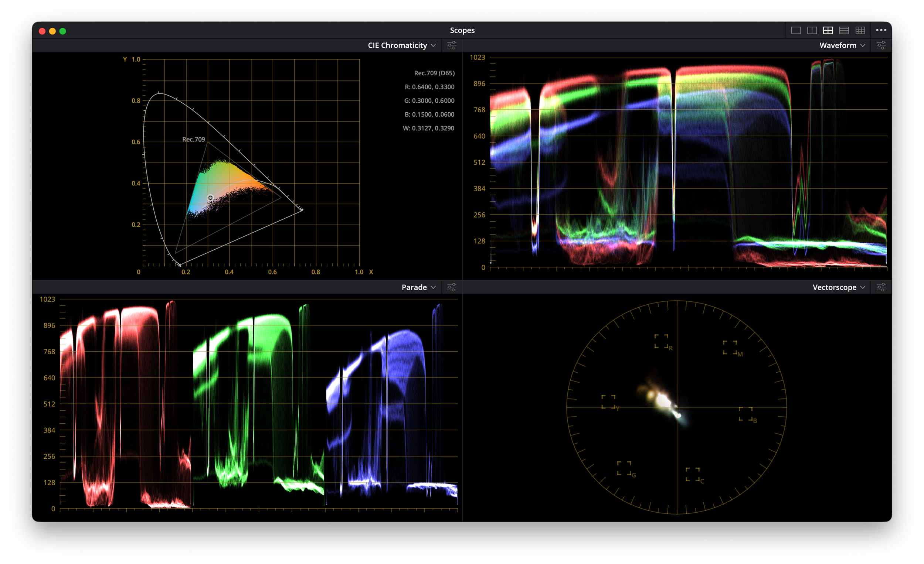Open the Vectorscope settings panel
Screen dimensions: 924x564
(x=881, y=287)
